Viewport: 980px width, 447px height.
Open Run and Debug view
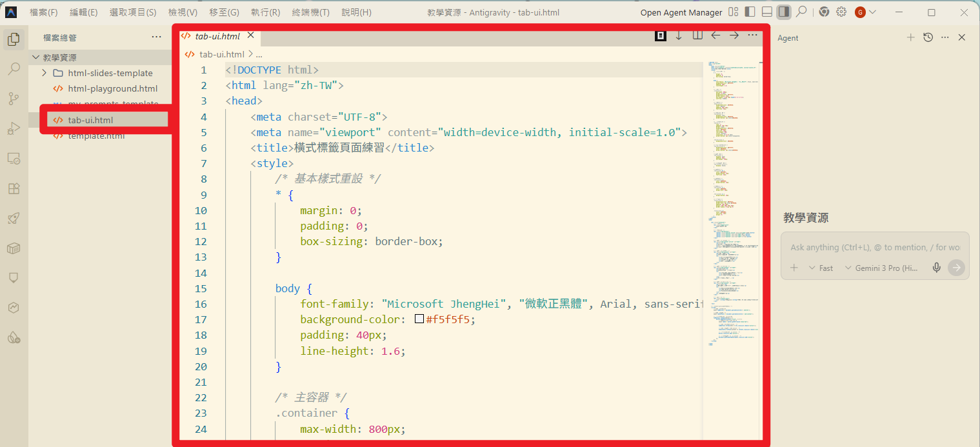click(x=14, y=129)
